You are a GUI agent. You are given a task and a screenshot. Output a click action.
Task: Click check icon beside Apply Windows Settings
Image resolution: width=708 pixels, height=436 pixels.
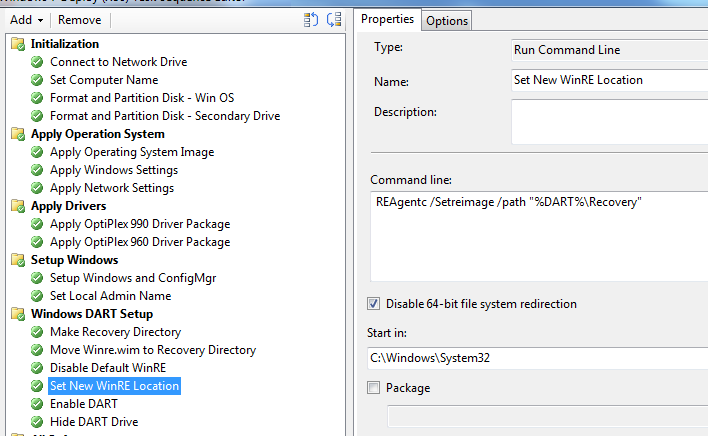[x=37, y=170]
